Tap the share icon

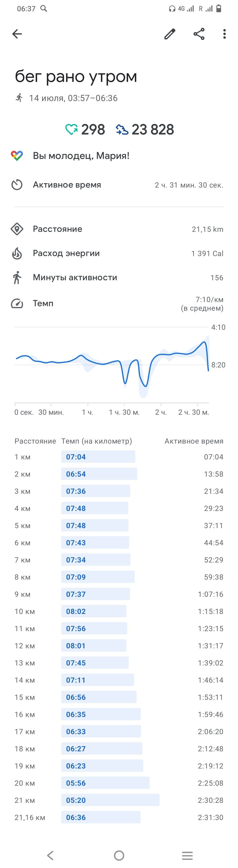pos(199,34)
